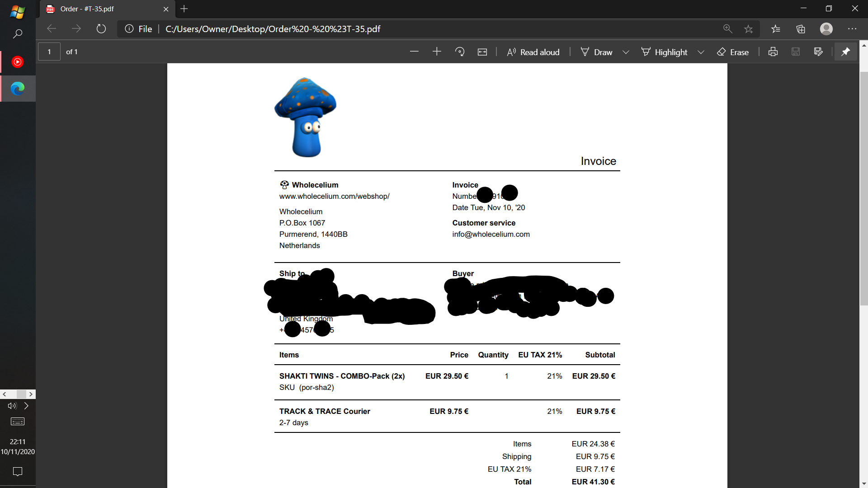Open a new browser tab

point(184,9)
